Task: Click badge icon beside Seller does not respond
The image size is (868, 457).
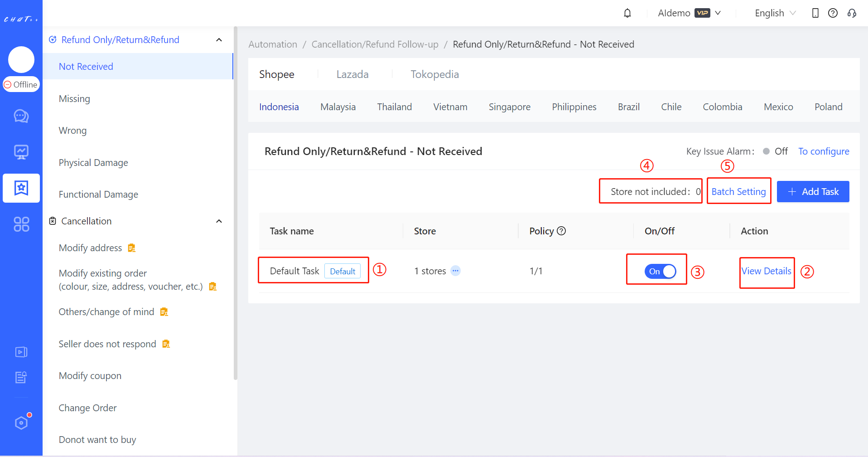Action: [x=166, y=344]
